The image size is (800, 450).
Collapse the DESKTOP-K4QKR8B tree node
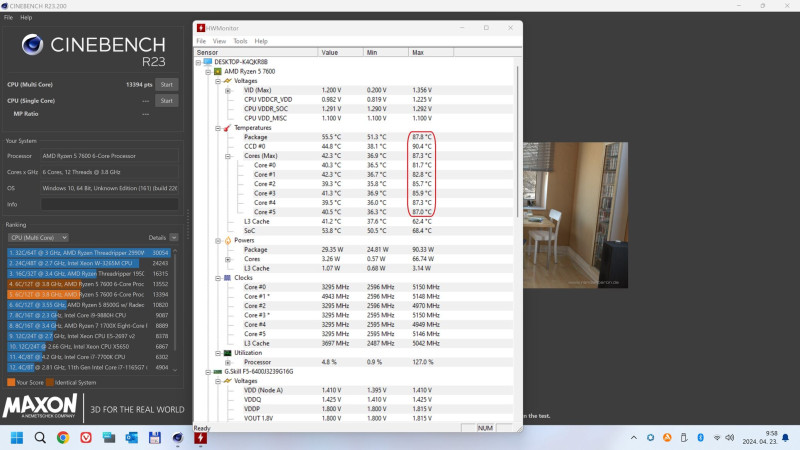coord(198,62)
